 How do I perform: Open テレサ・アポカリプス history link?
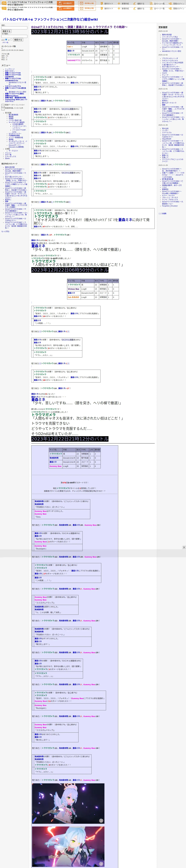[170, 199]
